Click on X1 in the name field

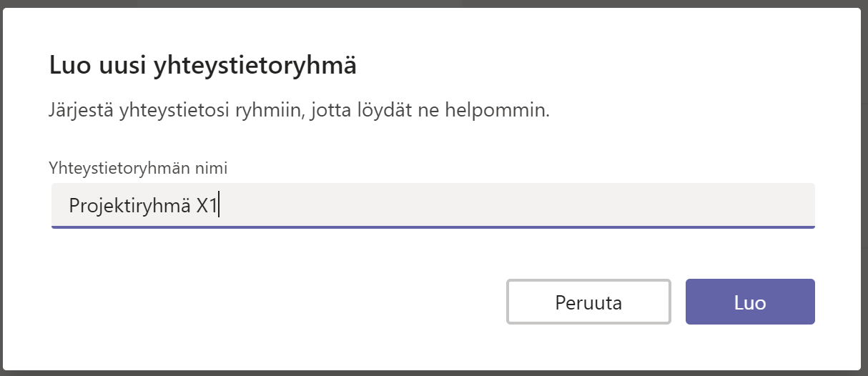(x=207, y=206)
